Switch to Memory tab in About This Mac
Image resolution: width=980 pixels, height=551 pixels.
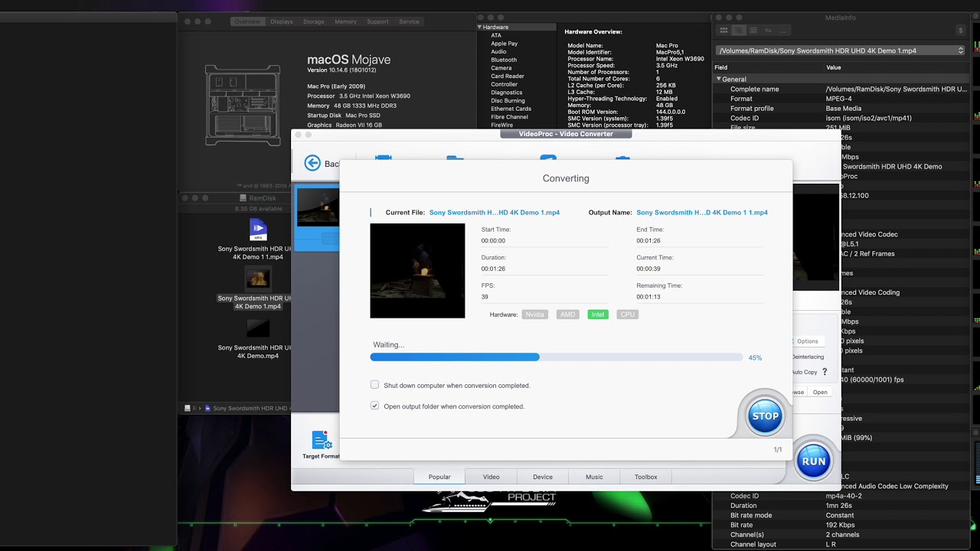[x=345, y=21]
